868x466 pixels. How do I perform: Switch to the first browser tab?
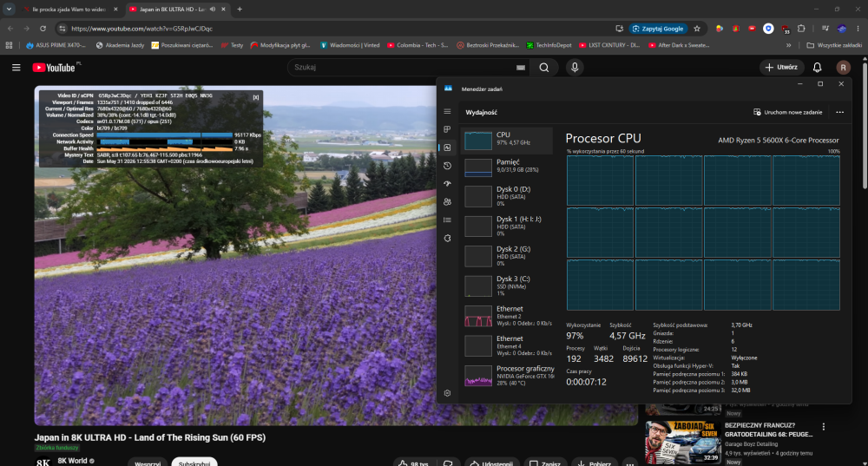pos(69,10)
